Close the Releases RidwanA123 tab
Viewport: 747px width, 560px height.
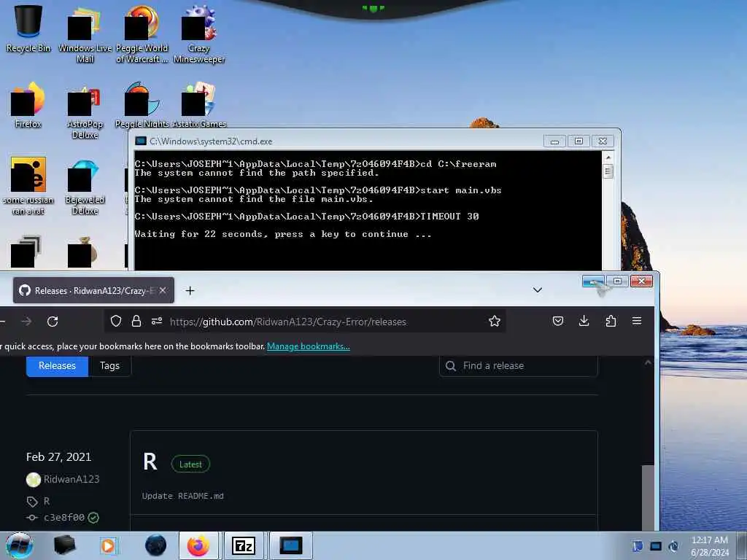tap(163, 290)
